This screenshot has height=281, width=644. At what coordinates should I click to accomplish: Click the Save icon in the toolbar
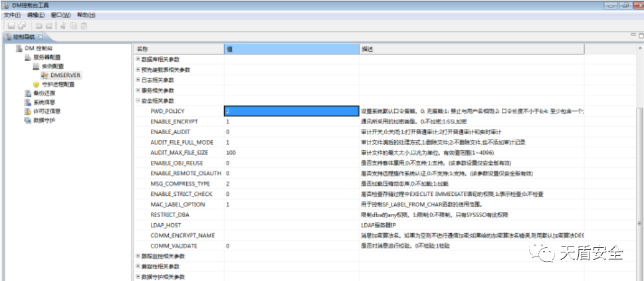point(10,25)
